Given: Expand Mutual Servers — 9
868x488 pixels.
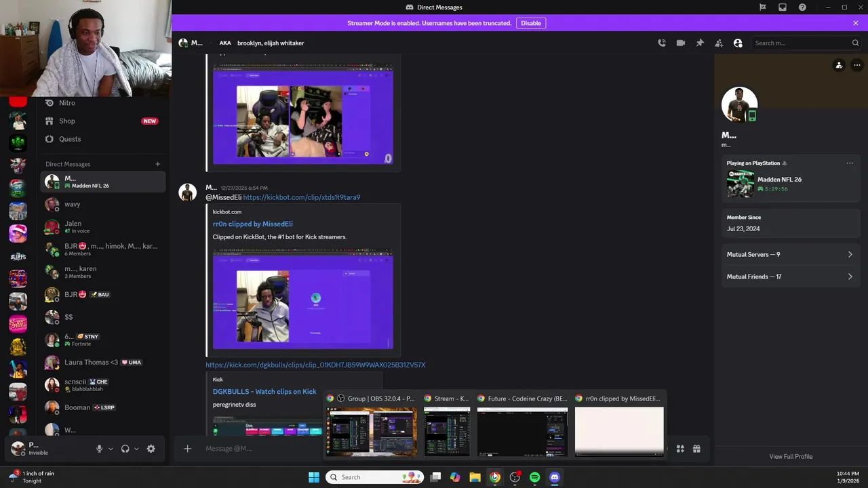Looking at the screenshot, I should pos(789,255).
